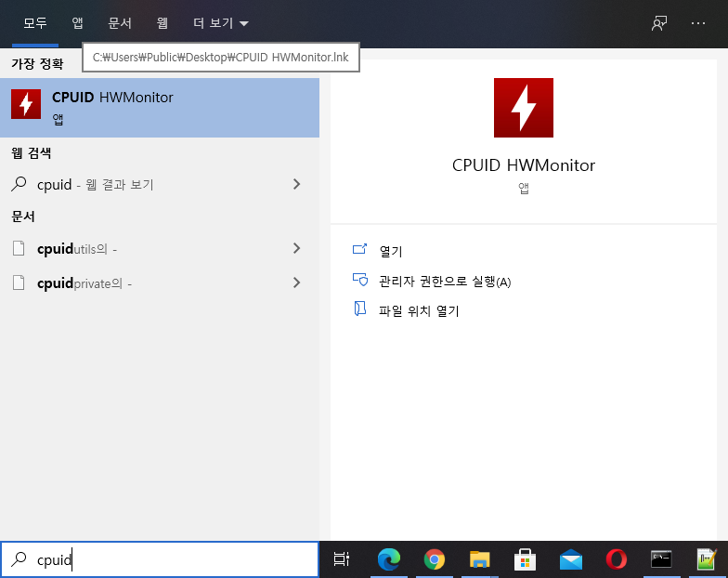Switch to the 문서 tab
The width and height of the screenshot is (728, 578).
120,23
